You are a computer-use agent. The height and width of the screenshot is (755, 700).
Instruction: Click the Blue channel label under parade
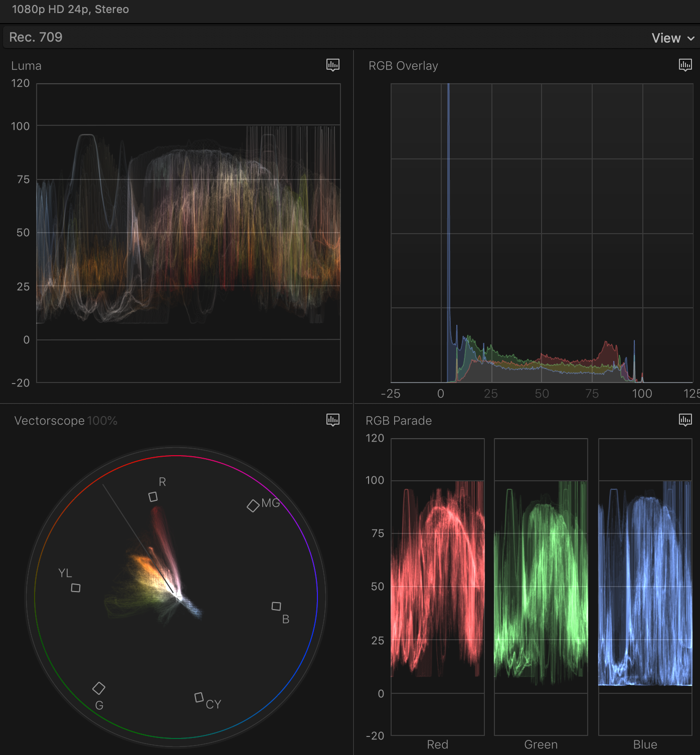645,744
